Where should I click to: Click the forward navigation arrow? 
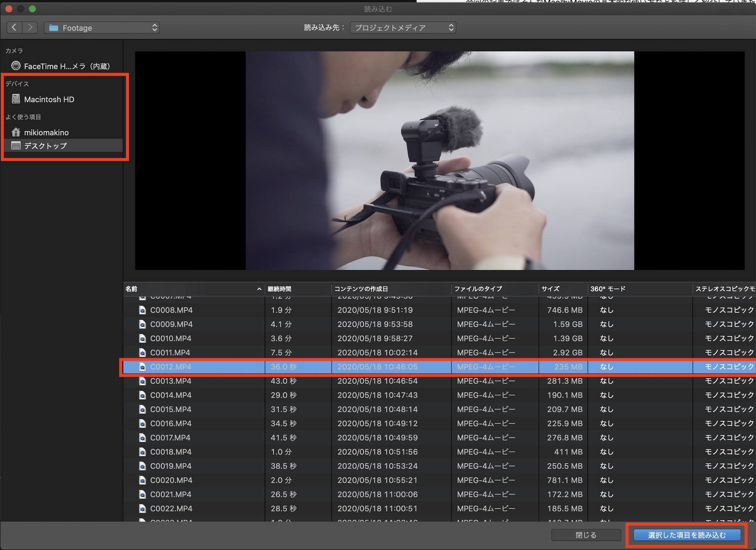[30, 28]
